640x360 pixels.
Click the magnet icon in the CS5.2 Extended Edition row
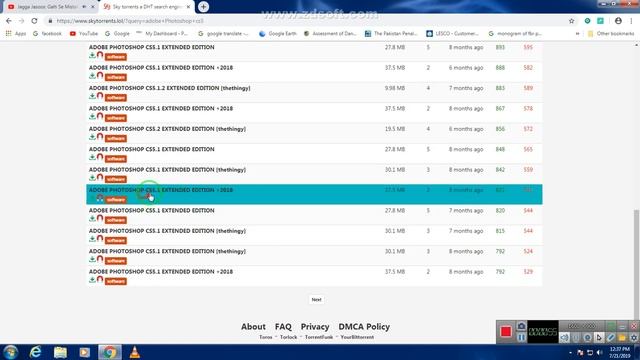tap(100, 137)
